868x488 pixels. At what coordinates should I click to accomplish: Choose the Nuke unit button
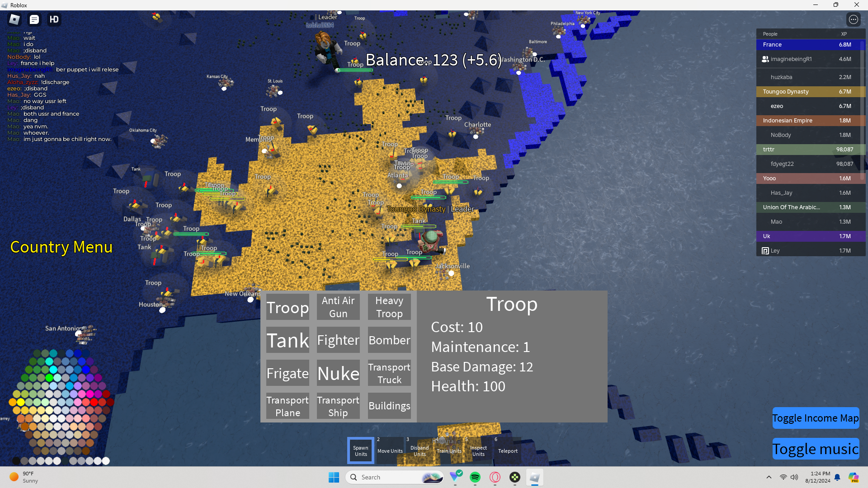pos(338,373)
